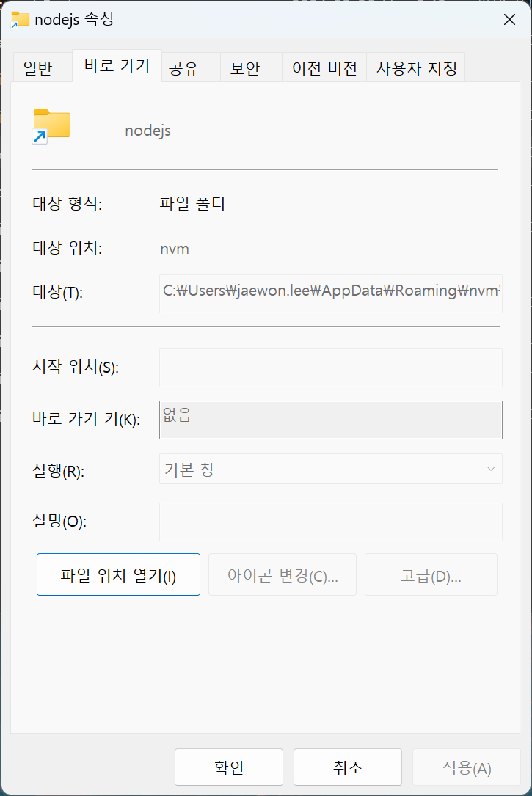Image resolution: width=532 pixels, height=796 pixels.
Task: Click the 시작 위치(S) input field
Action: click(x=330, y=368)
